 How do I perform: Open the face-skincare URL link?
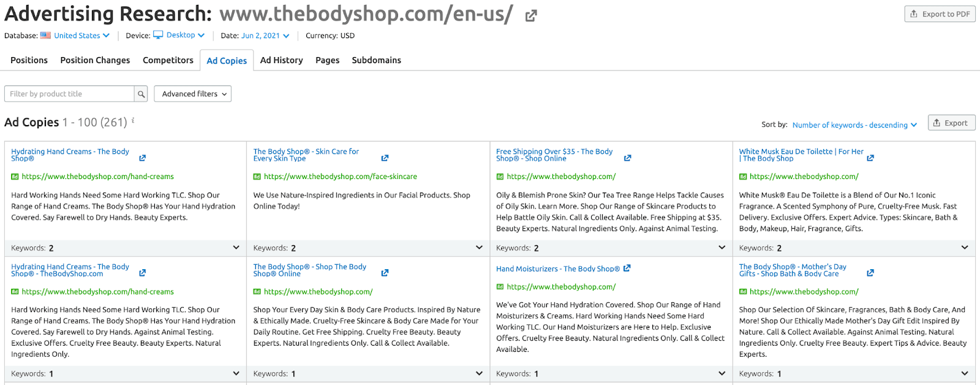point(341,177)
